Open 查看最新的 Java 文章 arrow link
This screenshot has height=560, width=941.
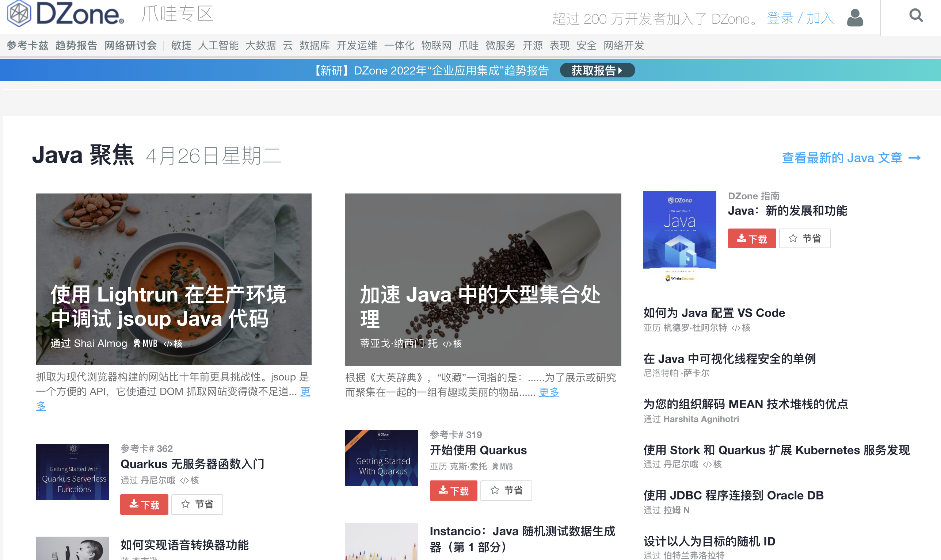tap(851, 158)
